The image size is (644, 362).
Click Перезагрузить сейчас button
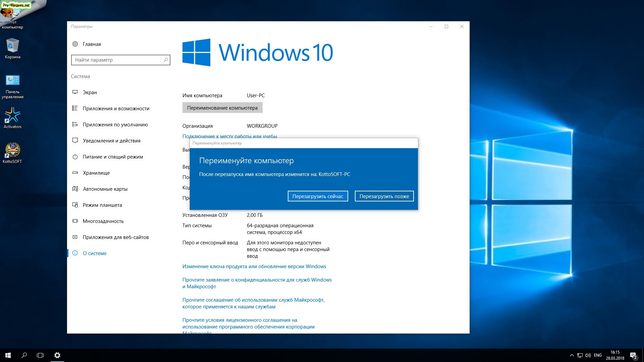(x=318, y=196)
